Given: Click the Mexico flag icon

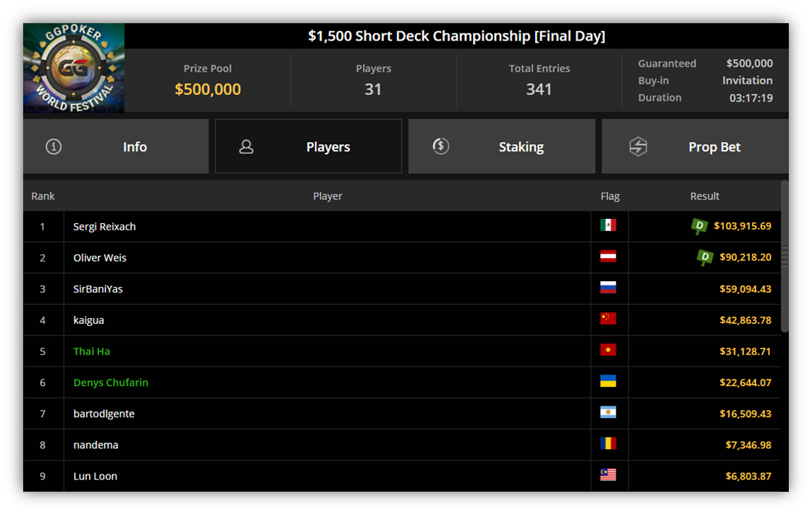Looking at the screenshot, I should [x=608, y=225].
